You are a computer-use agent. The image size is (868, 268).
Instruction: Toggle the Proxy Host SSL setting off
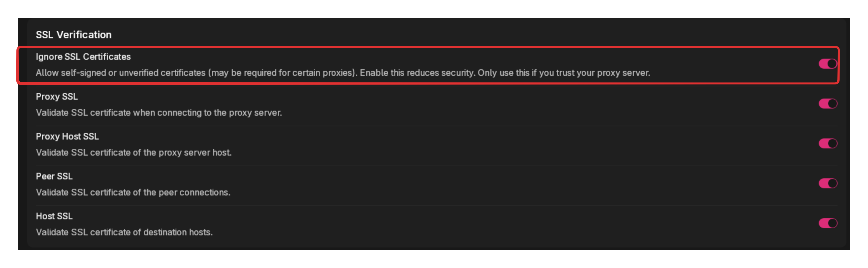tap(828, 143)
